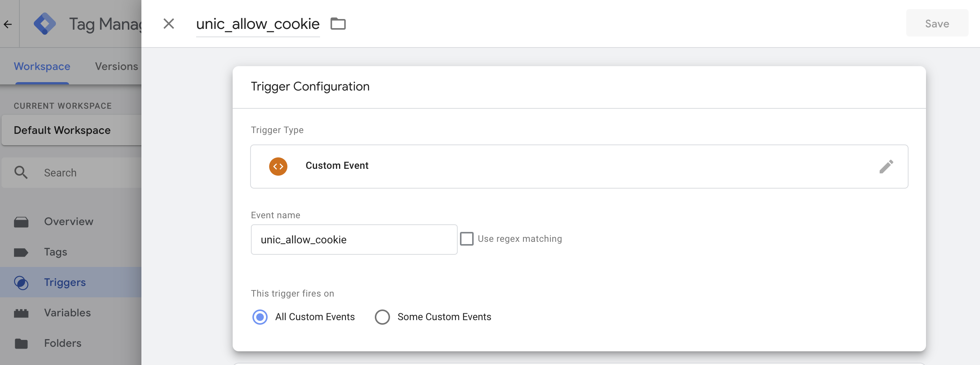Click the Tag Manager logo
Screen dimensions: 980x365
[x=44, y=24]
